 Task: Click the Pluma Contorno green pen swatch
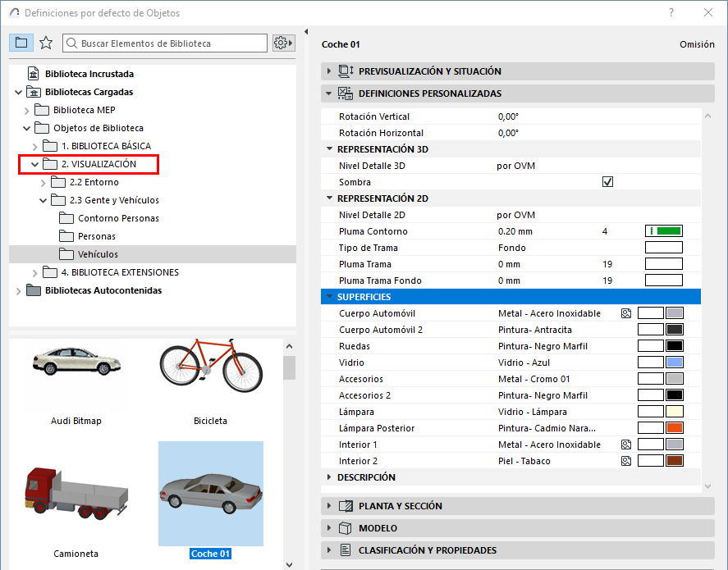(663, 231)
